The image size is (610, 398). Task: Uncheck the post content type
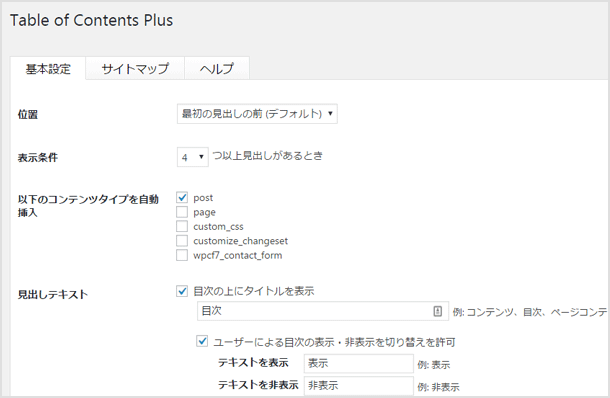coord(182,197)
